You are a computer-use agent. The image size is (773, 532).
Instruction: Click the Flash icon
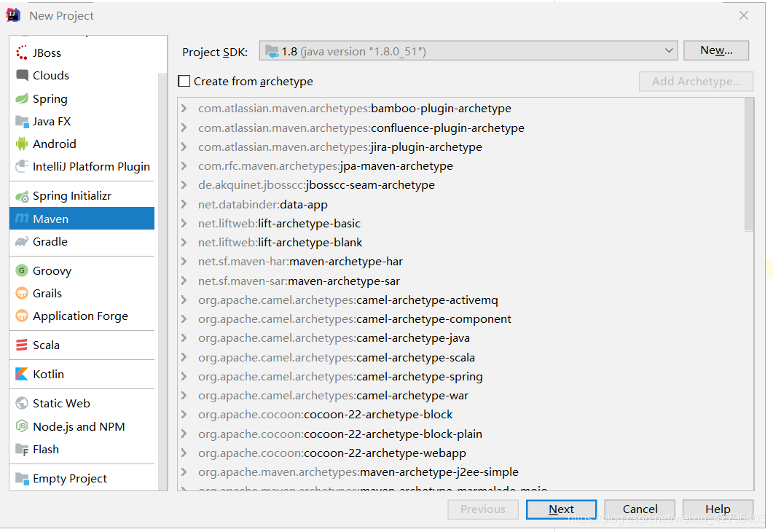[22, 449]
